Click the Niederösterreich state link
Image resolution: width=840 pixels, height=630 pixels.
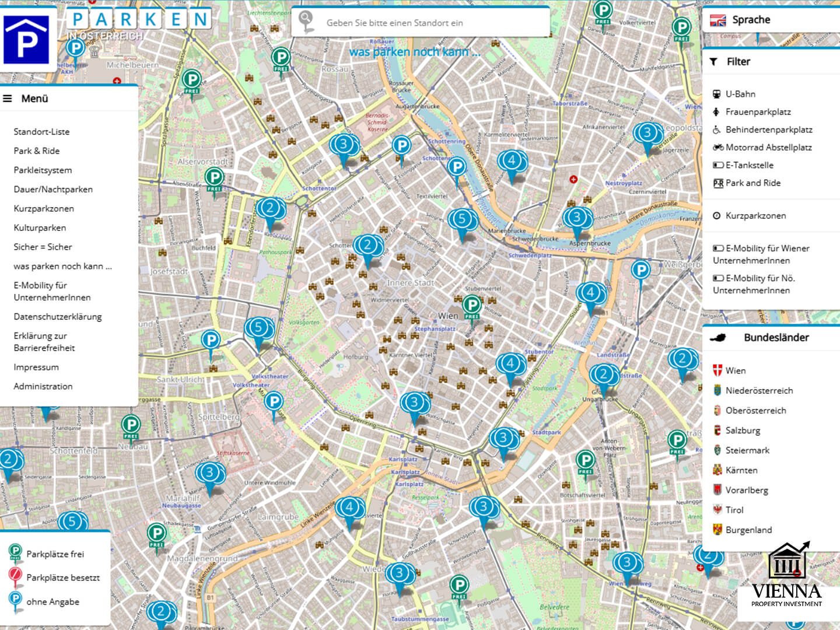point(759,391)
